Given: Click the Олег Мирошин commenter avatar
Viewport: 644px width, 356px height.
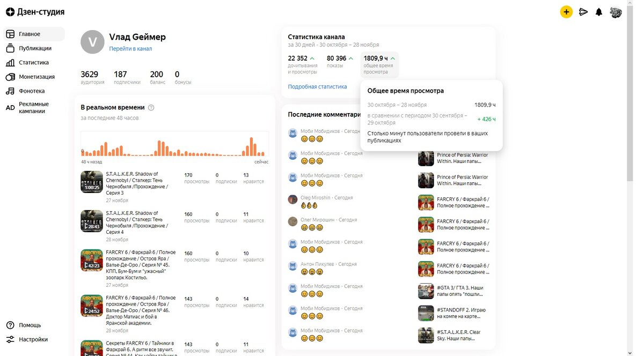Looking at the screenshot, I should click(292, 221).
